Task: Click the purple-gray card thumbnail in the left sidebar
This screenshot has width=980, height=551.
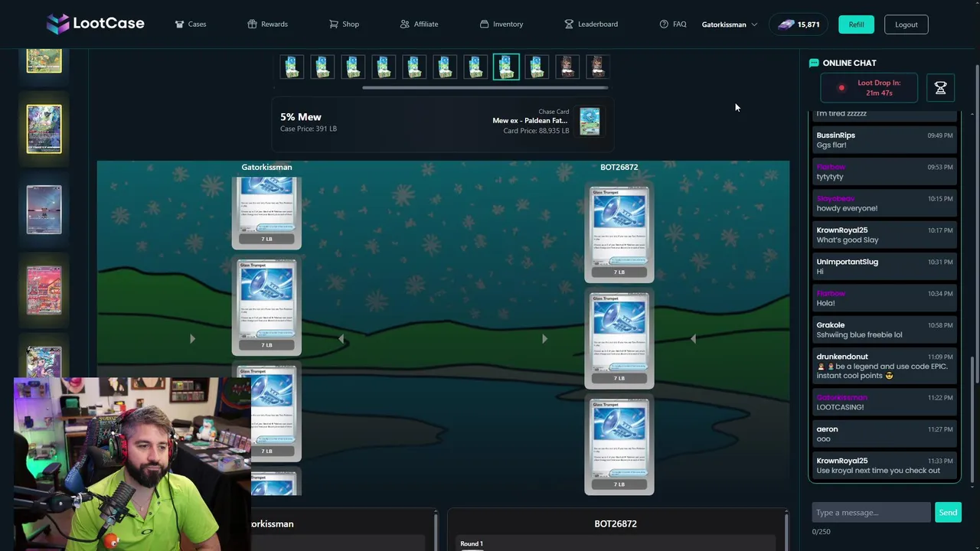Action: click(44, 209)
